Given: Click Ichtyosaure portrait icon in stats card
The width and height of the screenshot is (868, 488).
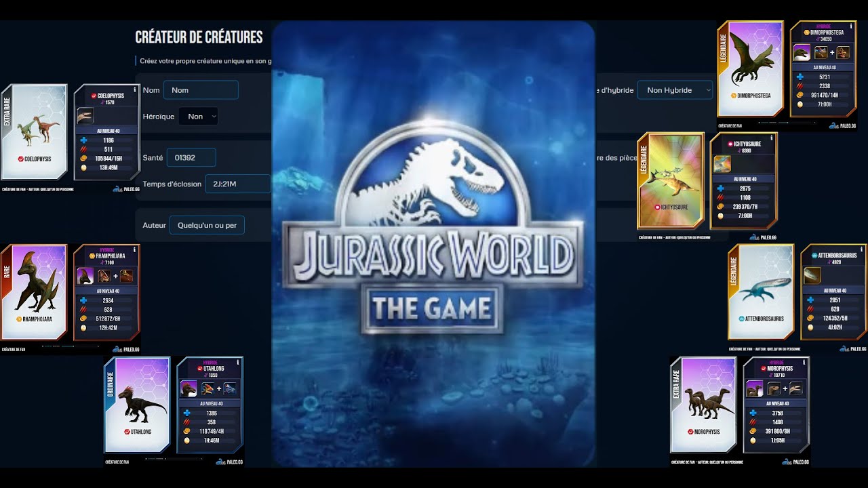Looking at the screenshot, I should 722,163.
